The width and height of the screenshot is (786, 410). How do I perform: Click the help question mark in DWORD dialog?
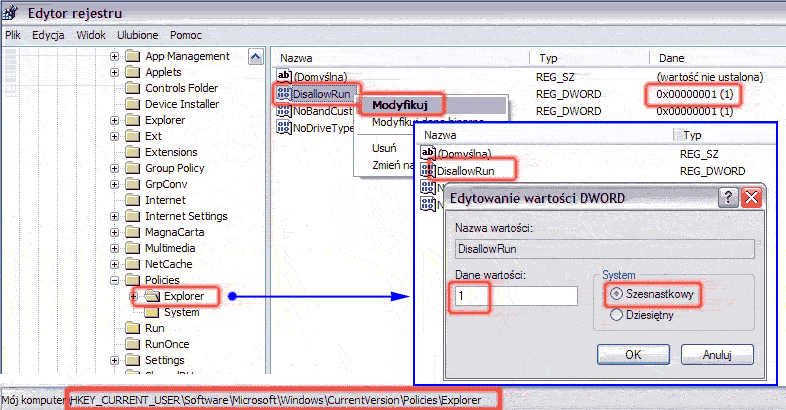point(729,197)
